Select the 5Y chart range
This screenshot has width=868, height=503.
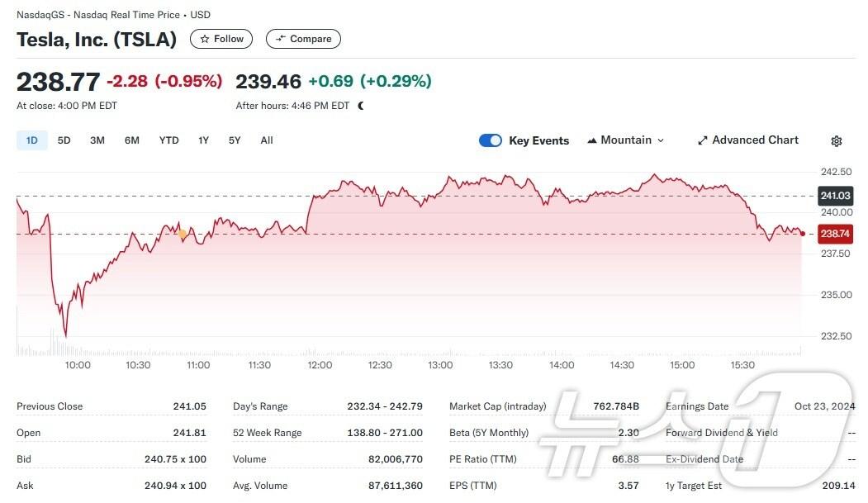tap(235, 140)
